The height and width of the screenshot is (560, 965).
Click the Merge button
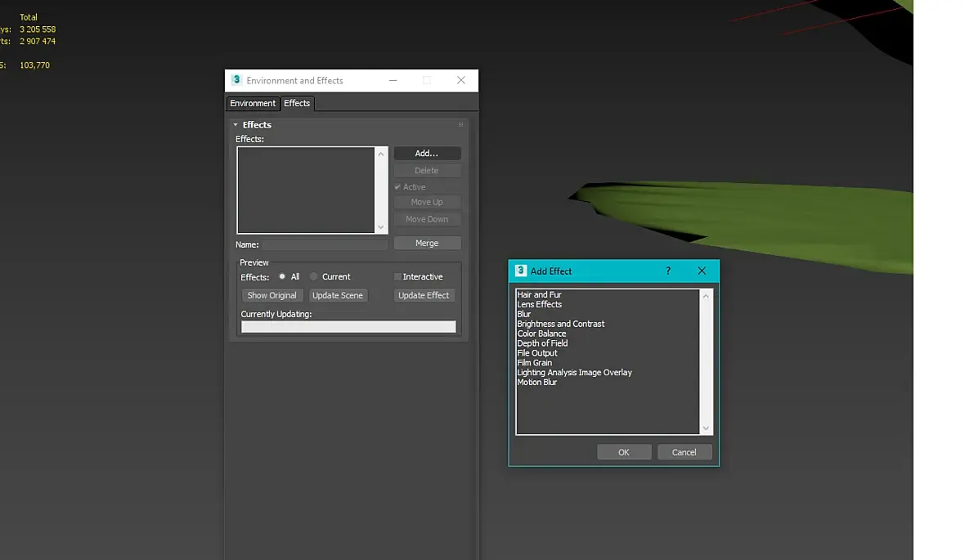[x=427, y=243]
